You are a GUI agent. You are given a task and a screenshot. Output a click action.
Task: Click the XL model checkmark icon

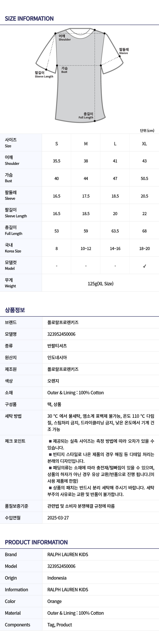coord(144,266)
